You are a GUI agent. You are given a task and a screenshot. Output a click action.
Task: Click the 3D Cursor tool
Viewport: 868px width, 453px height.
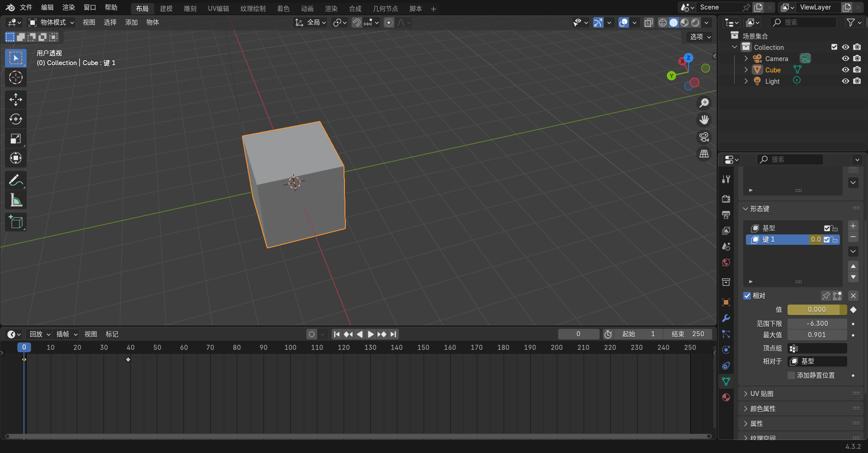click(x=16, y=78)
